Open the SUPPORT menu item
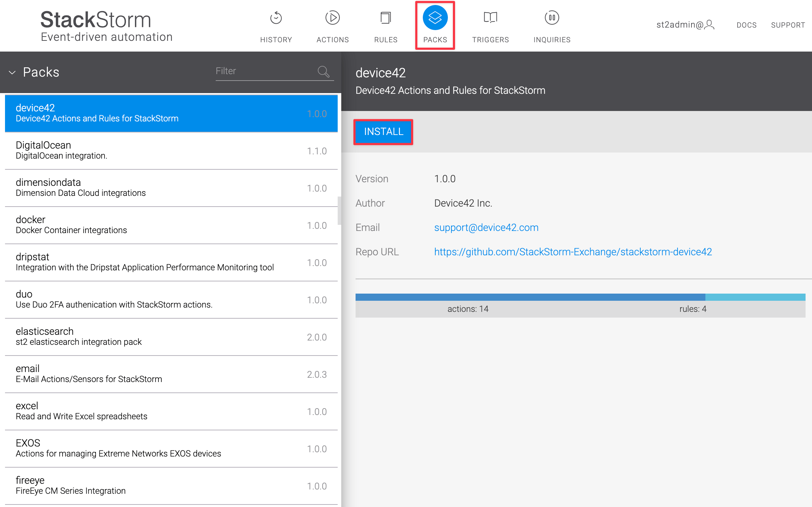812x507 pixels. 788,25
